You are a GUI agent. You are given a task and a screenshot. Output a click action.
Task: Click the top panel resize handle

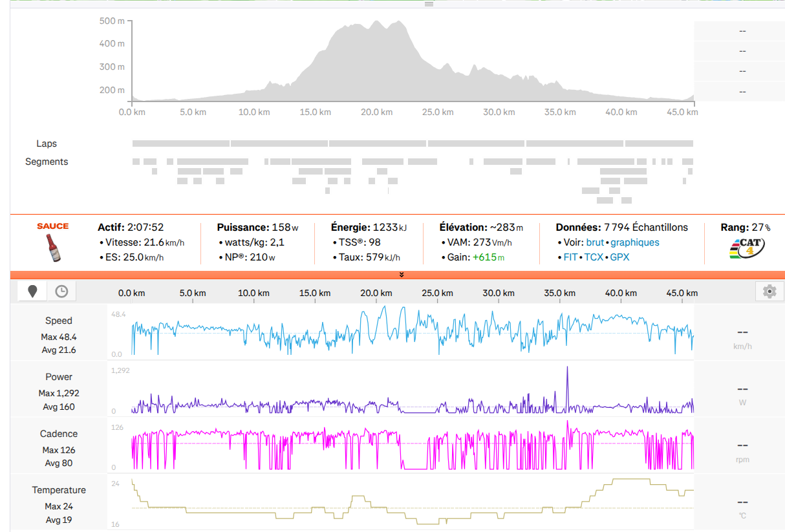[x=429, y=4]
